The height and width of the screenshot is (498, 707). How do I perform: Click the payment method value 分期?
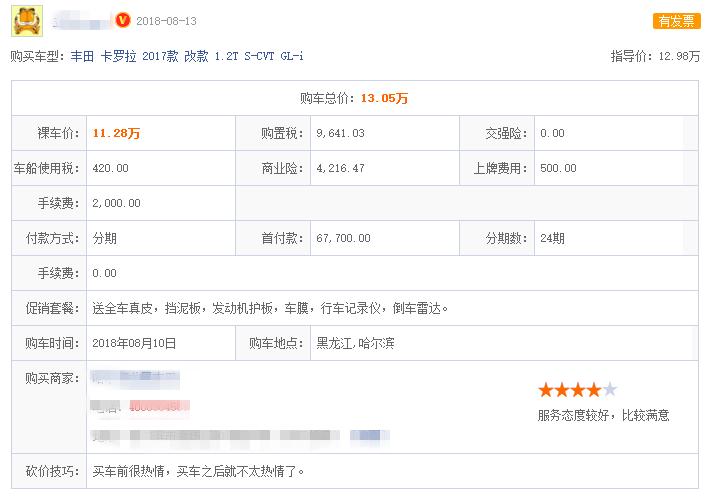pos(105,238)
